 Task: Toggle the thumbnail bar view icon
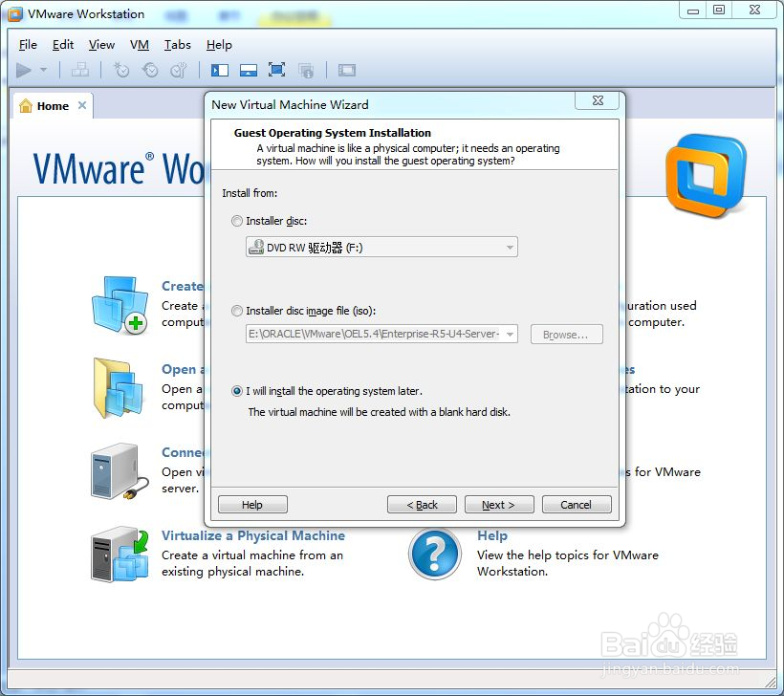point(249,70)
